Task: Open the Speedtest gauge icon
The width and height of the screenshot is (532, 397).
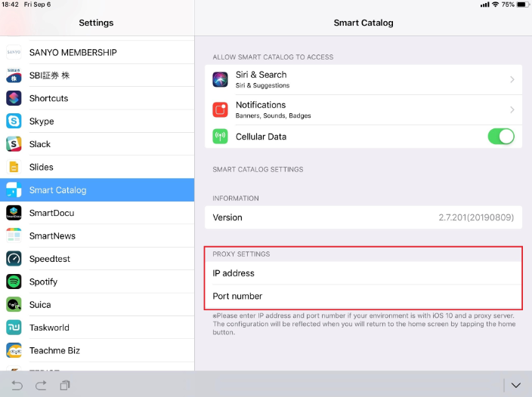Action: 14,259
